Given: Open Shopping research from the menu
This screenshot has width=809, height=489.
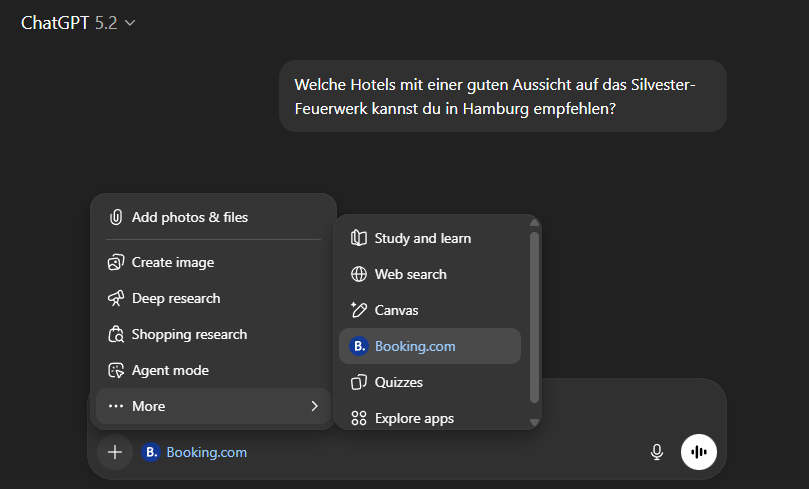Looking at the screenshot, I should pos(189,334).
